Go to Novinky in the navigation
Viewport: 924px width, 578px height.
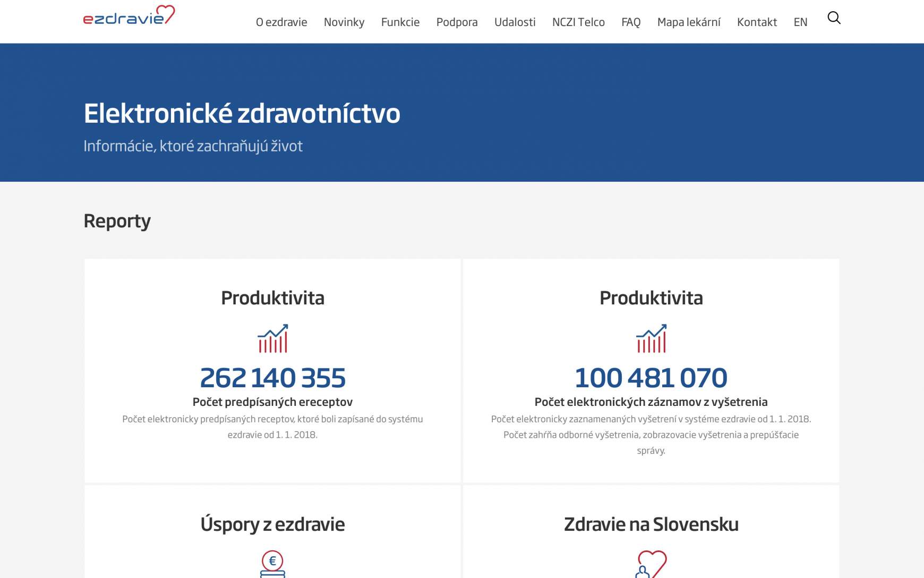[344, 22]
